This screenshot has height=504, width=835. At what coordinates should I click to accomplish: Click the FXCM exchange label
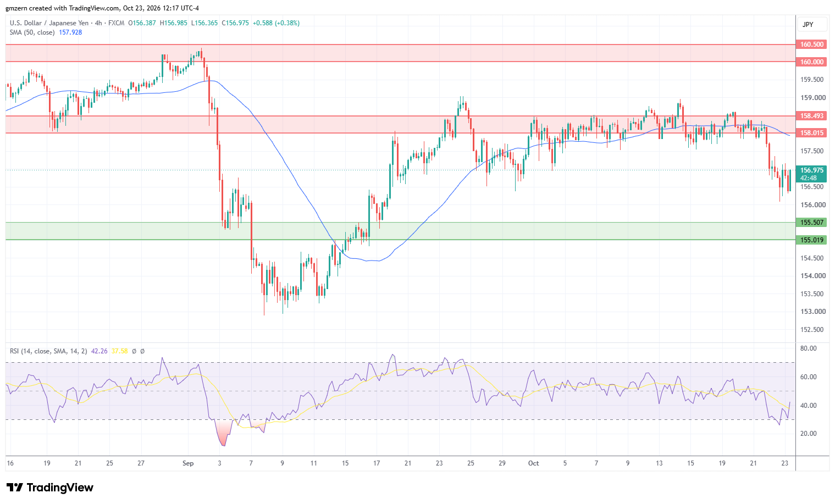(x=116, y=23)
